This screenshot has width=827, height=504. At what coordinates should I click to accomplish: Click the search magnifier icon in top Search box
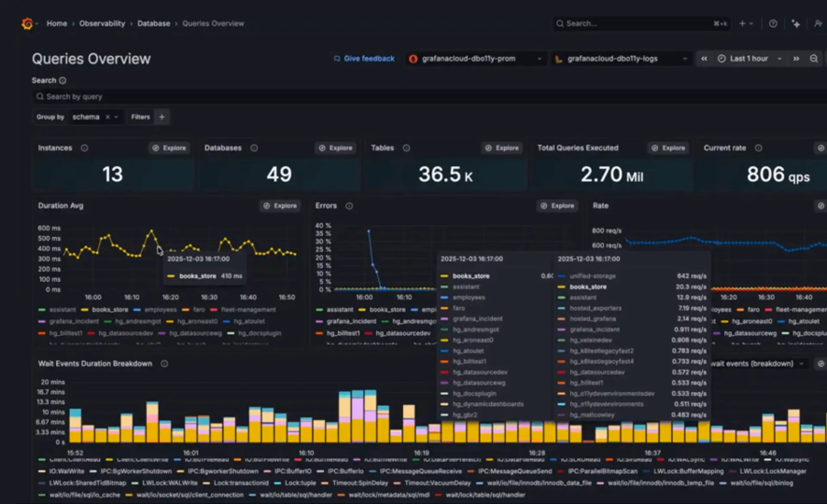point(560,23)
